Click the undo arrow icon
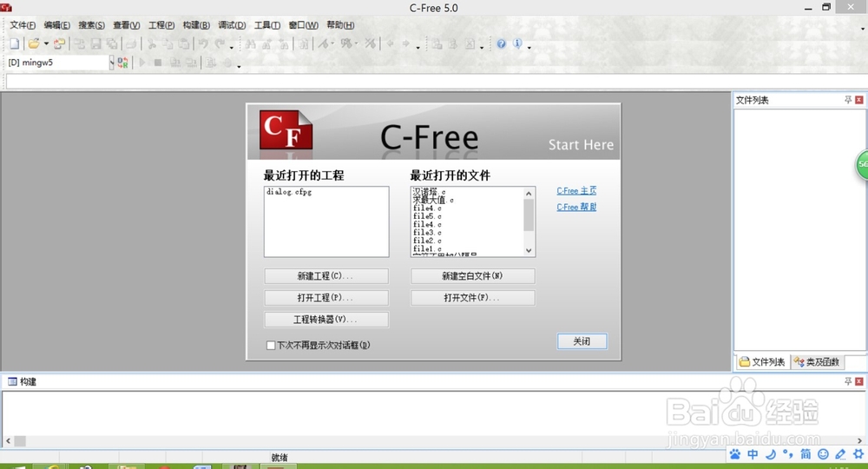Screen dimensions: 868x469 204,43
